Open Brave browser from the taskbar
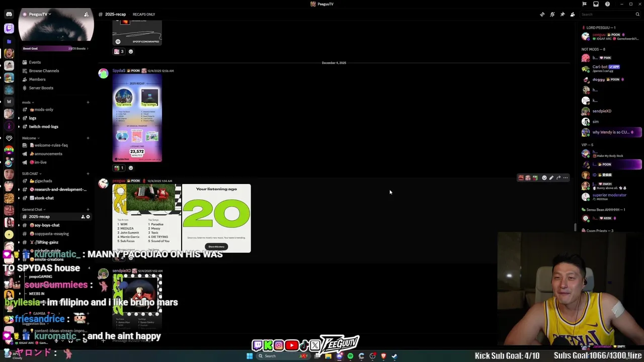Viewport: 644px width, 362px height. point(383,356)
